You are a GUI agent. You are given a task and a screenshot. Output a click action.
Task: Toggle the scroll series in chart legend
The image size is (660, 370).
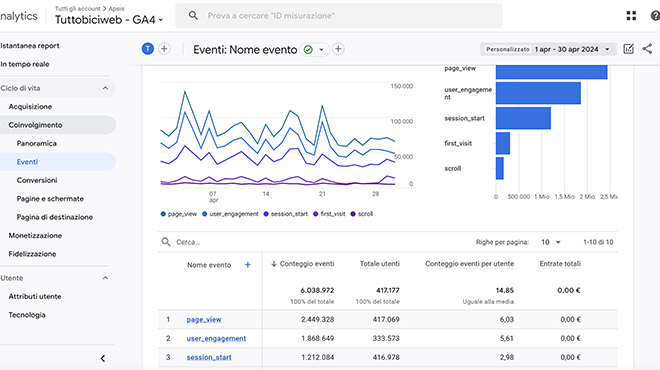coord(362,214)
